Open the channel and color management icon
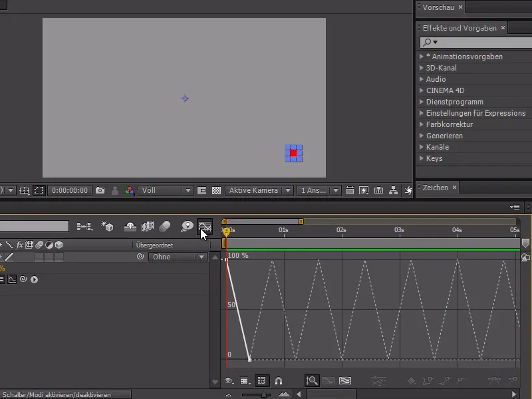Screen dimensions: 532x399 tap(129, 190)
